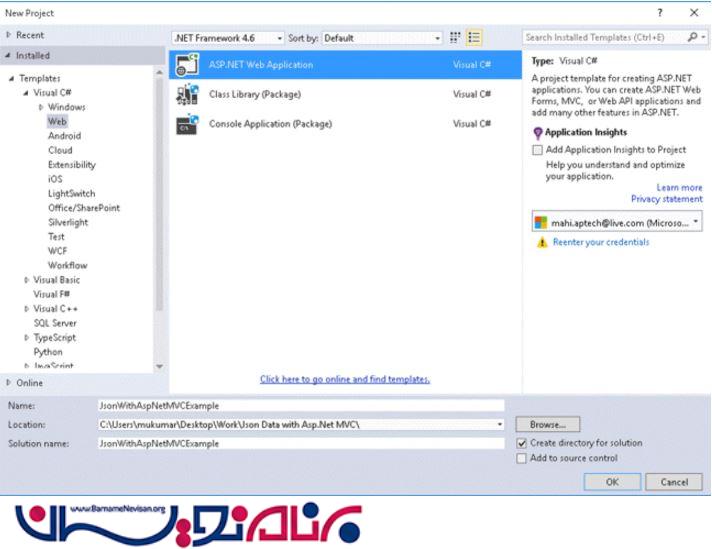Expand the Visual Basic tree node
This screenshot has width=712, height=549.
coord(27,280)
